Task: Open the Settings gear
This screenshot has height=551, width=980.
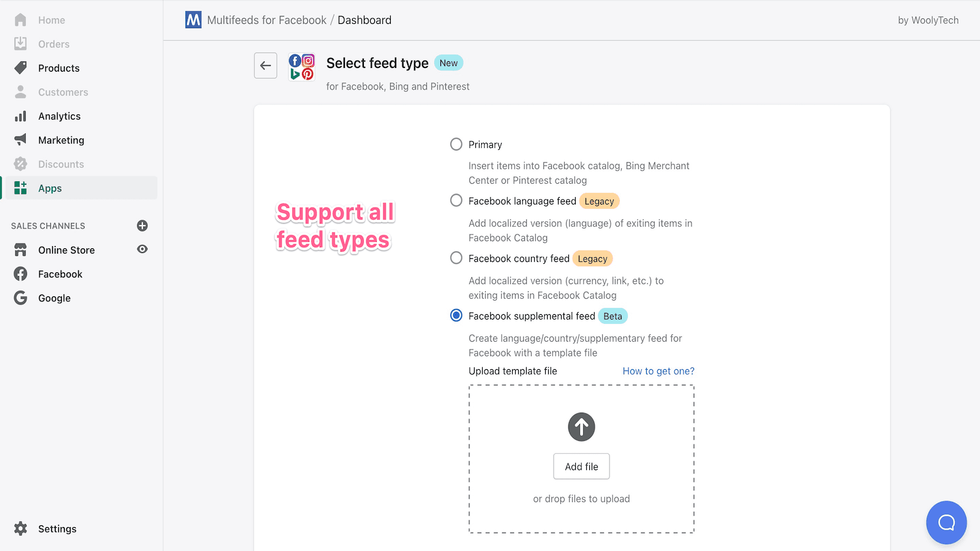Action: coord(21,528)
